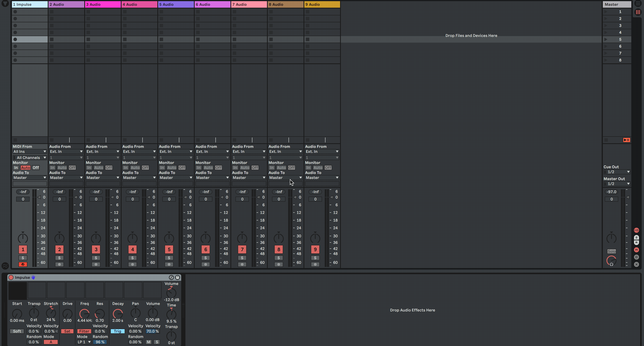Click the Impulse Decay knob

click(x=118, y=314)
